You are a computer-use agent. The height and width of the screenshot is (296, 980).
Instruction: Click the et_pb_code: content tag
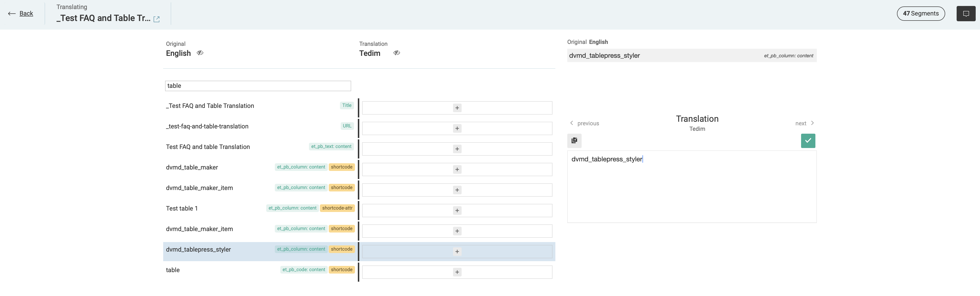[x=304, y=270]
